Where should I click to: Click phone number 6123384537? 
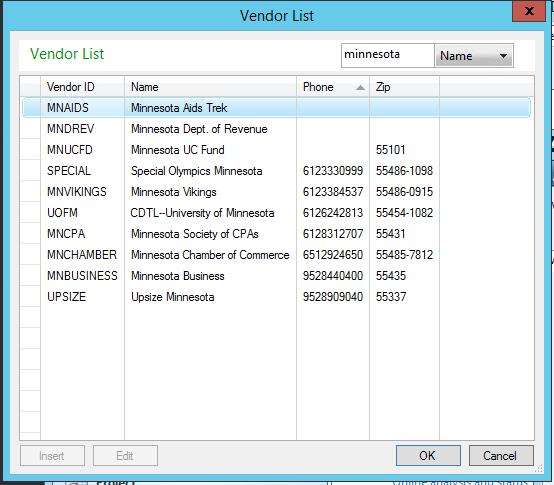(x=333, y=192)
